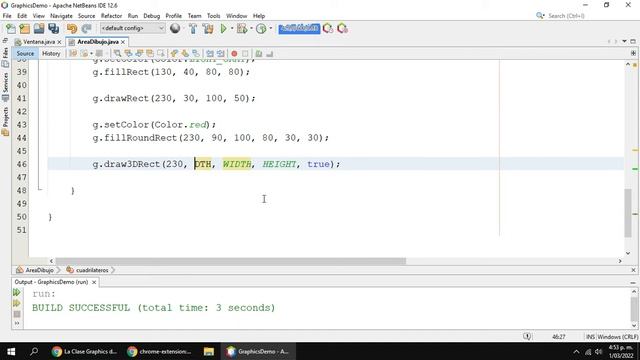Open the File menu
Screen dimensions: 640x360
click(7, 16)
